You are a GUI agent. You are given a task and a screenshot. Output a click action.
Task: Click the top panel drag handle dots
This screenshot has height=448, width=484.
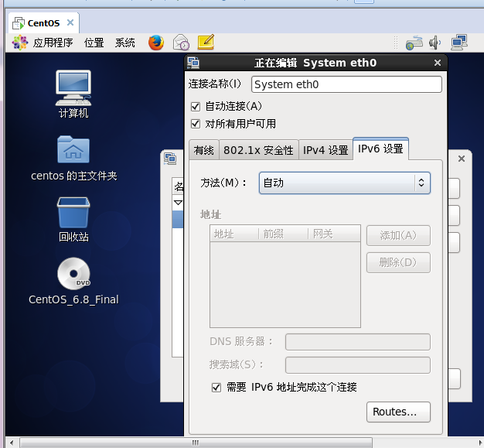(x=396, y=43)
